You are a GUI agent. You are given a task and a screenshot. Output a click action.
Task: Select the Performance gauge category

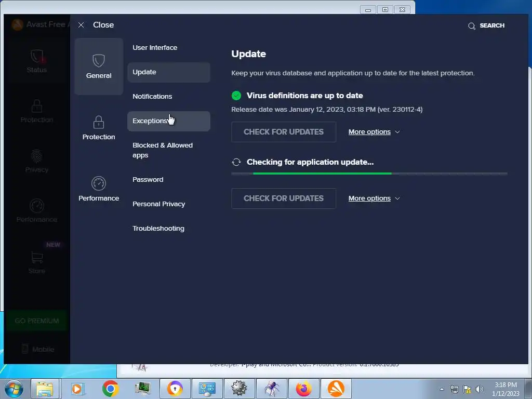click(x=99, y=189)
